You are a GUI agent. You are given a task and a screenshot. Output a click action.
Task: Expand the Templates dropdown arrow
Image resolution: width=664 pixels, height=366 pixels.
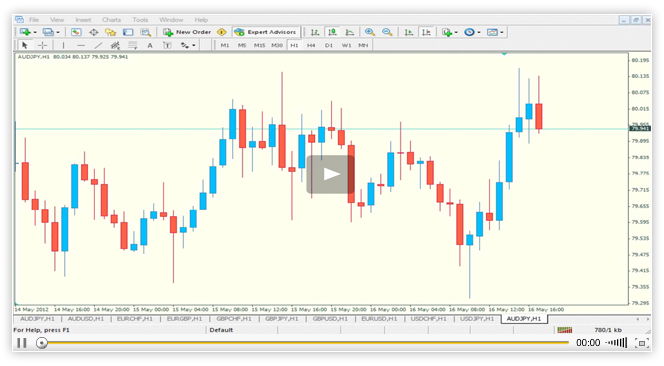[x=502, y=32]
